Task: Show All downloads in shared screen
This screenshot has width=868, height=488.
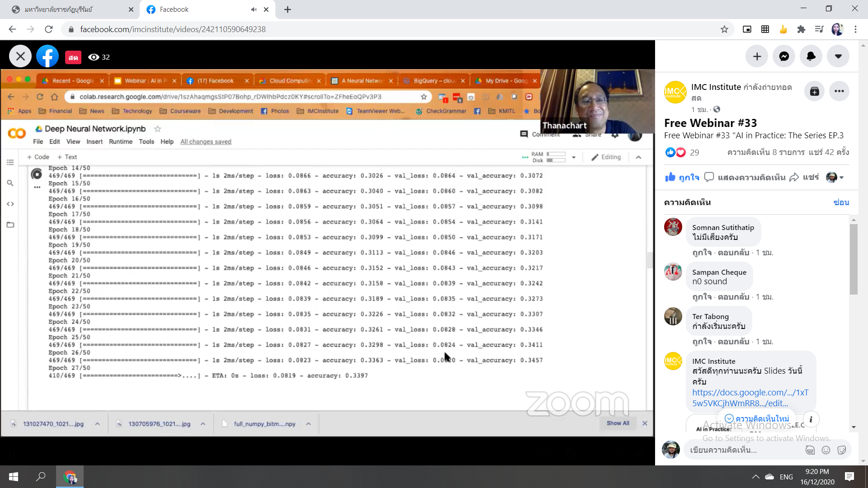Action: point(618,423)
